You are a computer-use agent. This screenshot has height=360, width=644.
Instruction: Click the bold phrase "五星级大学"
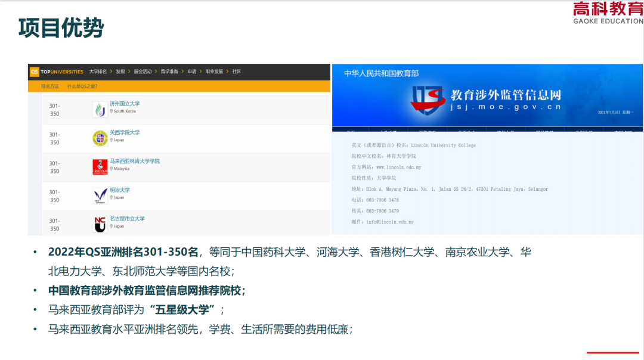pyautogui.click(x=182, y=309)
